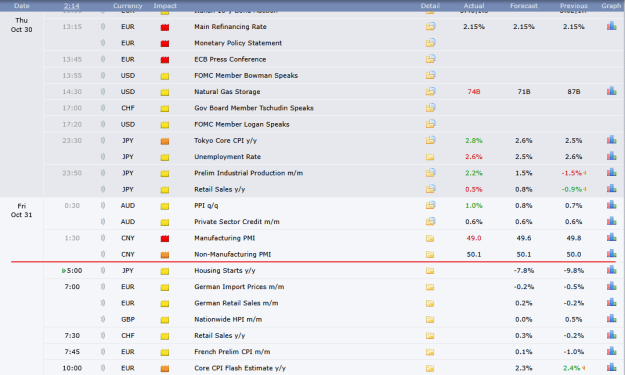The width and height of the screenshot is (625, 375).
Task: Click the GBP currency in Nationwide HPI row
Action: pos(128,319)
